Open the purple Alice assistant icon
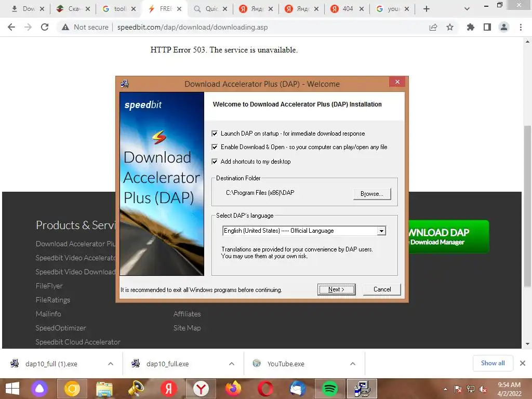The width and height of the screenshot is (532, 399). pyautogui.click(x=39, y=389)
